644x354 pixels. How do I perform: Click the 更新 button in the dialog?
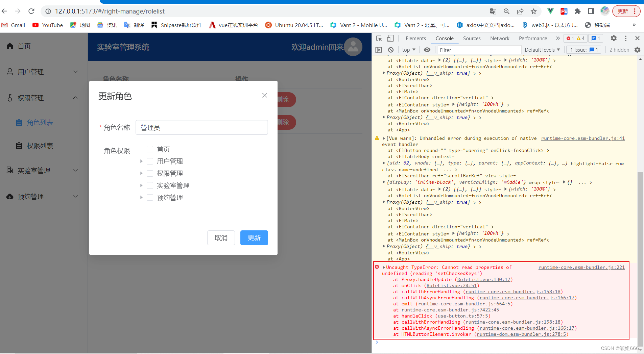pos(254,237)
